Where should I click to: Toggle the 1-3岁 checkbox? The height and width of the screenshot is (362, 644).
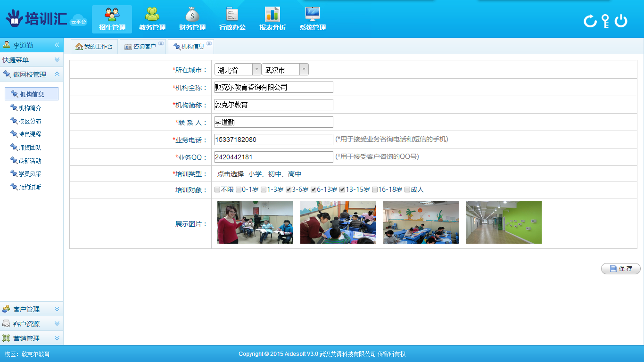pyautogui.click(x=264, y=189)
